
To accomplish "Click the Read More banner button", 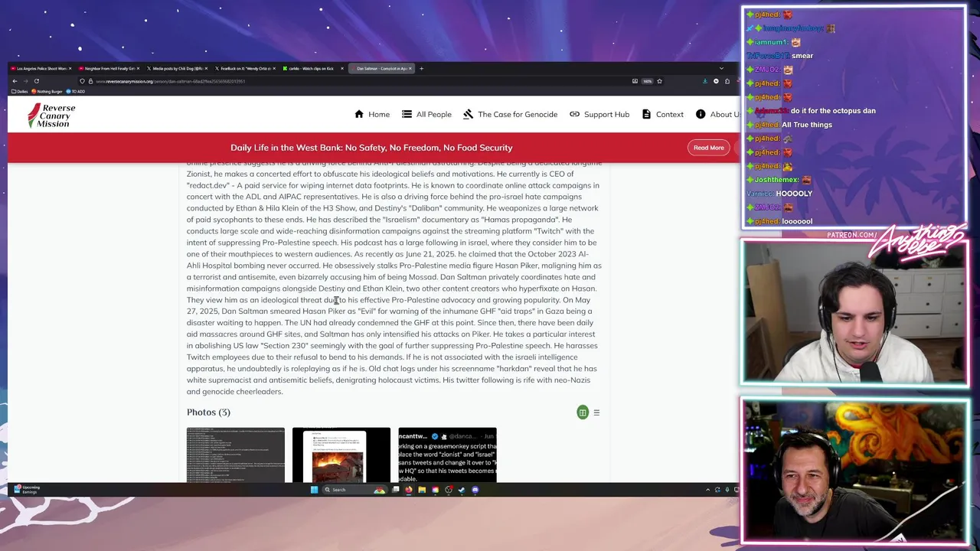I will click(708, 148).
